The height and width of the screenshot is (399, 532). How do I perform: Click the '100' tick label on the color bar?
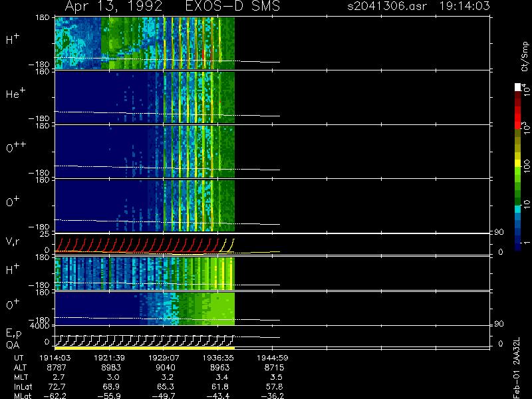pos(526,167)
